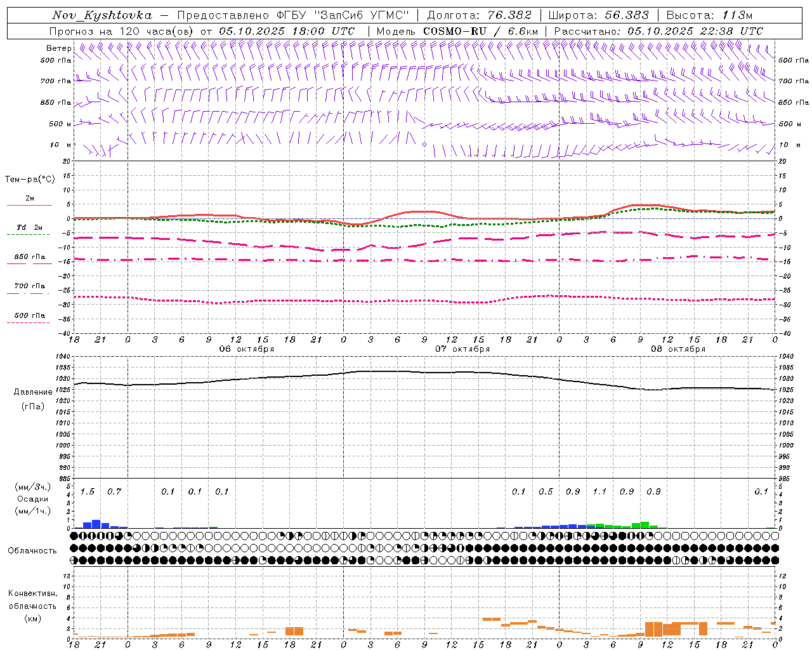
Task: Click the 500 м wind level label at left
Action: click(x=60, y=124)
